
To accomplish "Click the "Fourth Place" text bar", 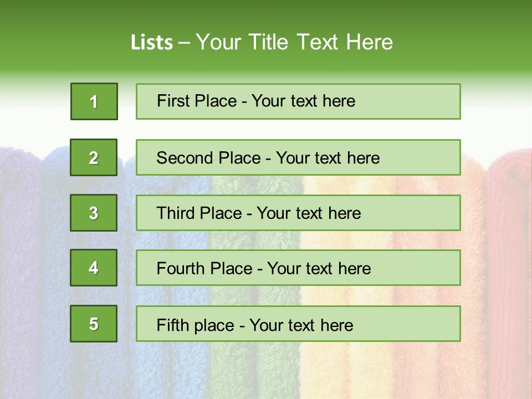I will [298, 268].
